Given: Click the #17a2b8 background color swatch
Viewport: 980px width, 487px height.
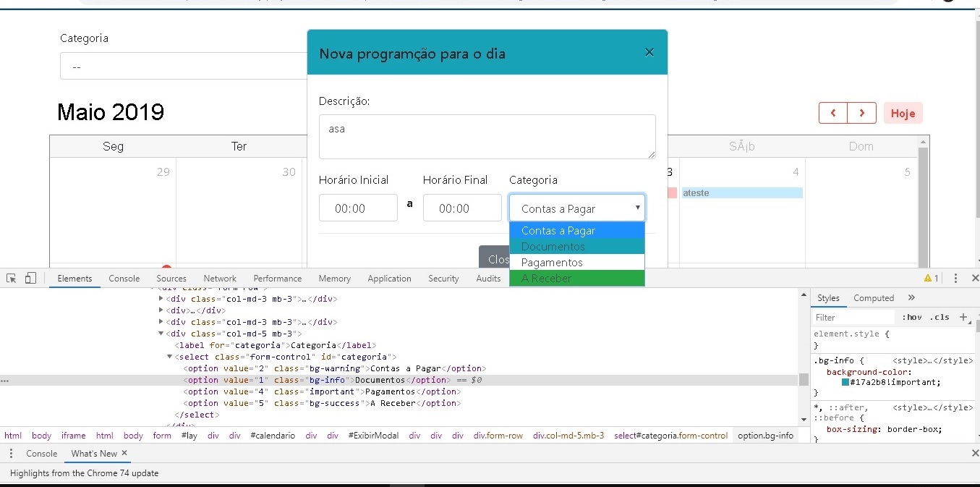Looking at the screenshot, I should coord(845,382).
